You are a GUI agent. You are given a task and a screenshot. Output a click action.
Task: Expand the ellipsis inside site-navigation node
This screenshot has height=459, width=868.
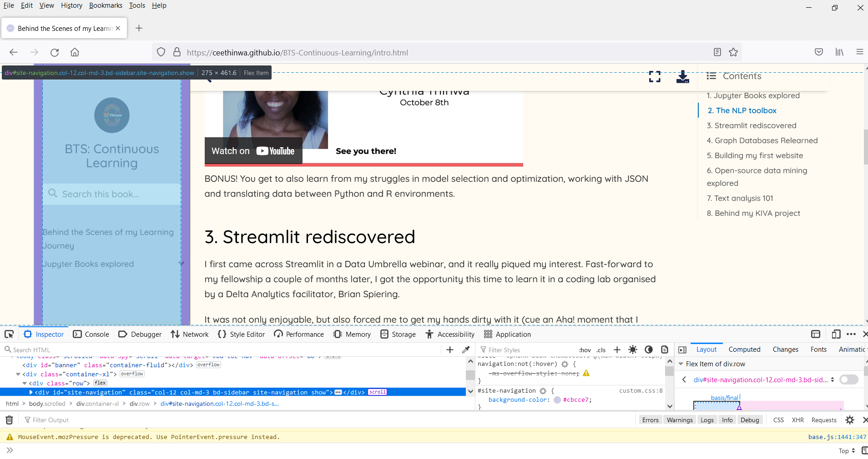[338, 392]
